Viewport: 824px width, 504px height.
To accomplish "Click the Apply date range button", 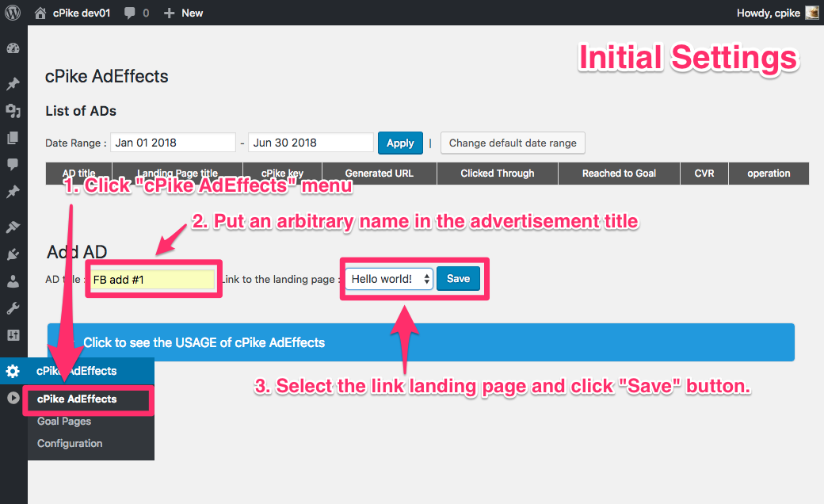I will [400, 143].
